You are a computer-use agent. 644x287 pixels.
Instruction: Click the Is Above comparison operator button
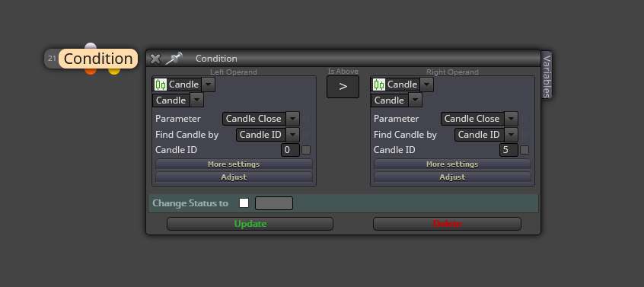pos(343,87)
